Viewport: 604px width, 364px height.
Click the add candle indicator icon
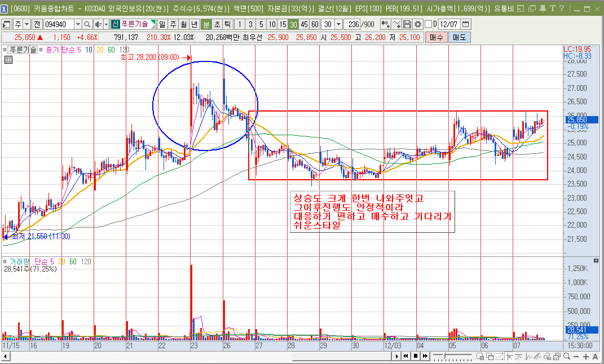tap(386, 24)
